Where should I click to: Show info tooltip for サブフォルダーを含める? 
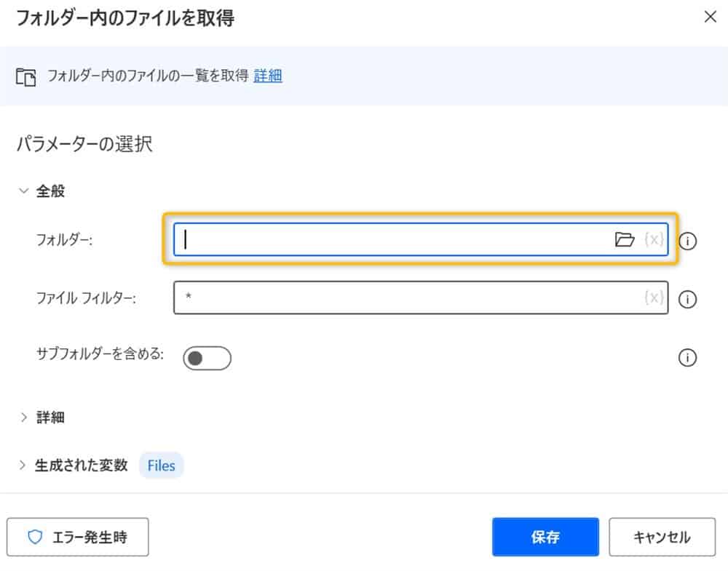pos(687,357)
